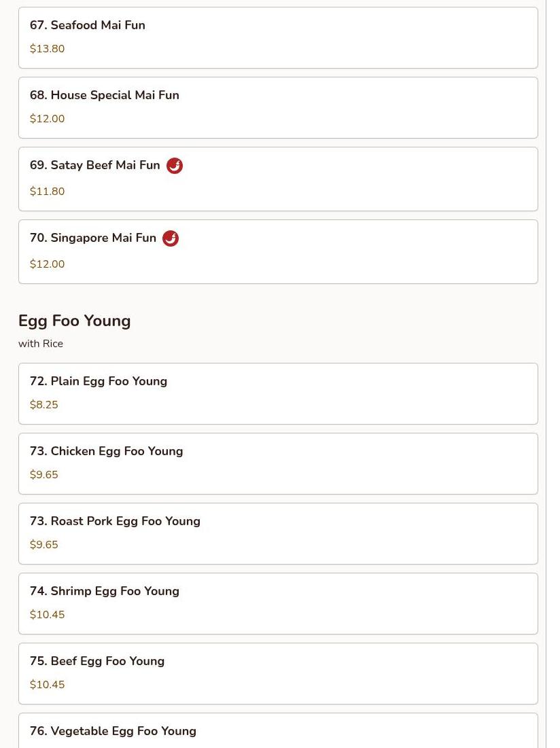Click $10.45 price under Beef Egg Foo Young
Screen dimensions: 560x748
47,685
